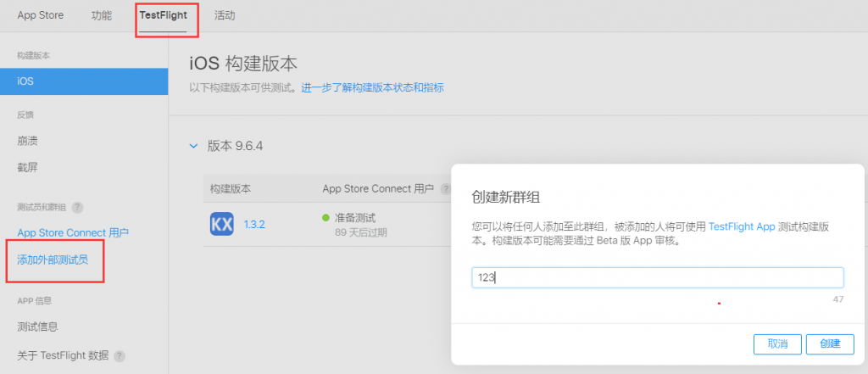Open 测试信息 in sidebar

(x=37, y=327)
